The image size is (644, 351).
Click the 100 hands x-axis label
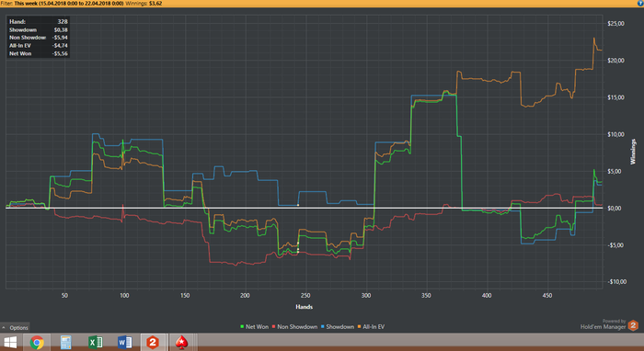click(124, 296)
